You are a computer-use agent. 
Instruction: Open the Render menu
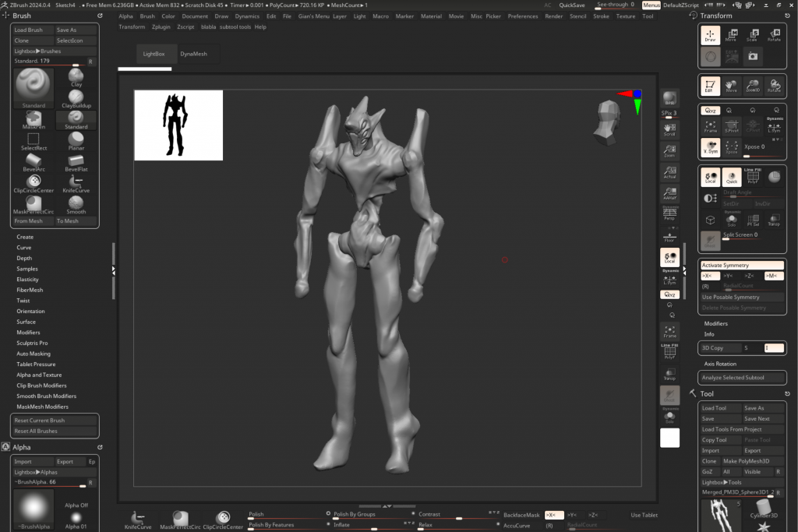(x=554, y=16)
